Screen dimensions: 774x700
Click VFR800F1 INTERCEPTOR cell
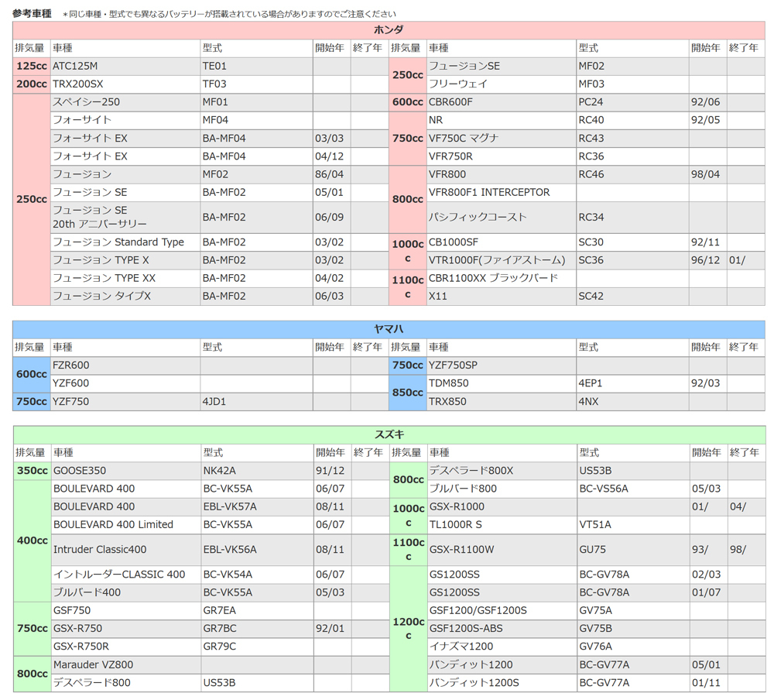[502, 192]
